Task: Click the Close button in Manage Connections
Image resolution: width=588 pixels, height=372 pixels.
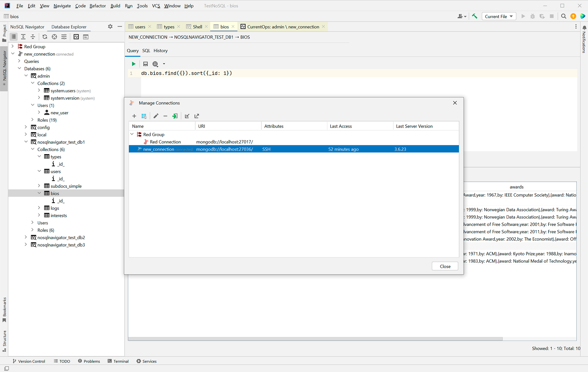Action: [x=445, y=266]
